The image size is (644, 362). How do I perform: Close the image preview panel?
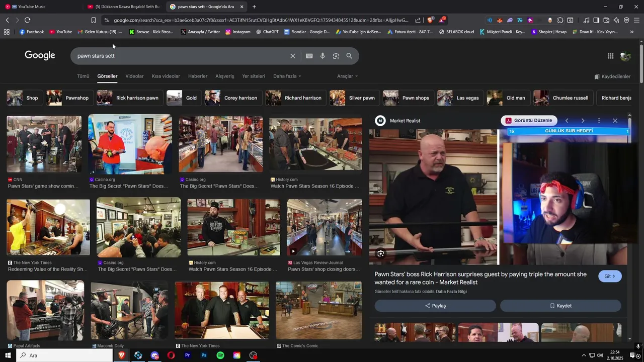click(x=615, y=121)
